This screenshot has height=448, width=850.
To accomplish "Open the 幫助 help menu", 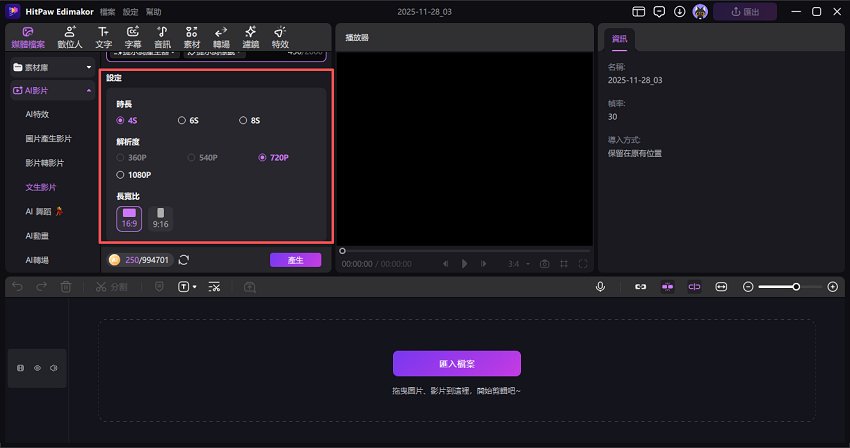I will 153,11.
